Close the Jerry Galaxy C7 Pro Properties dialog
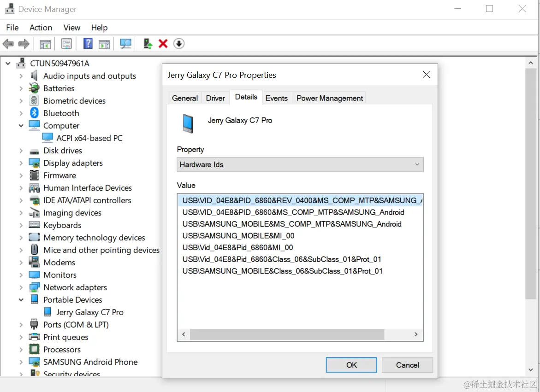This screenshot has height=392, width=540. pos(426,75)
